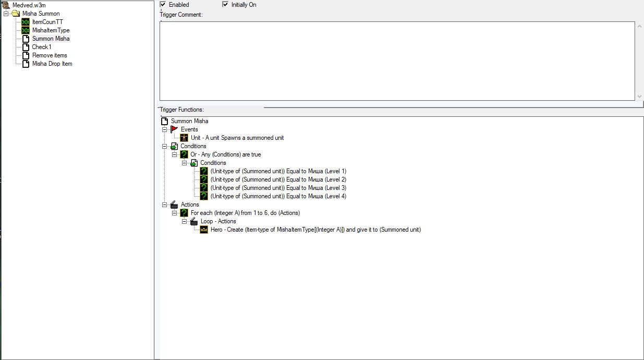Toggle the Enabled checkbox

point(163,5)
